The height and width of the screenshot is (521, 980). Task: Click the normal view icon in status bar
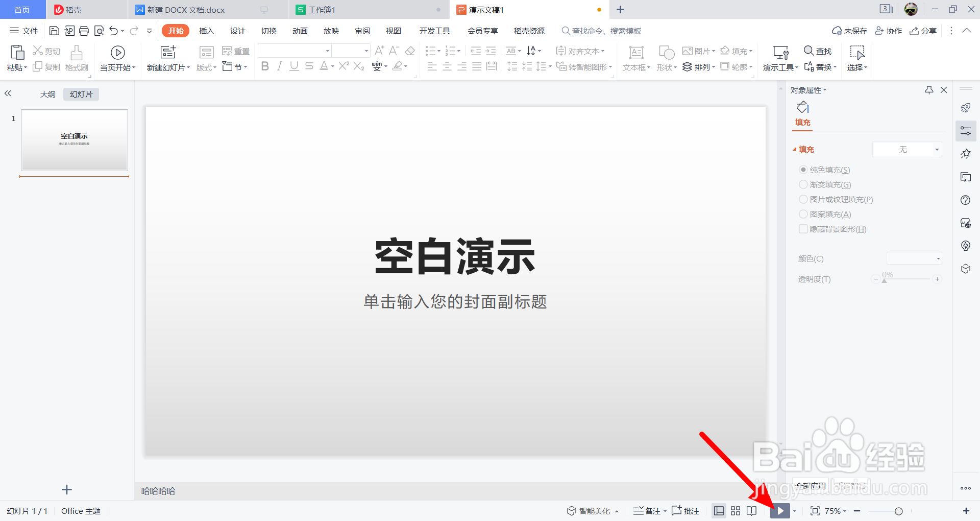point(719,511)
